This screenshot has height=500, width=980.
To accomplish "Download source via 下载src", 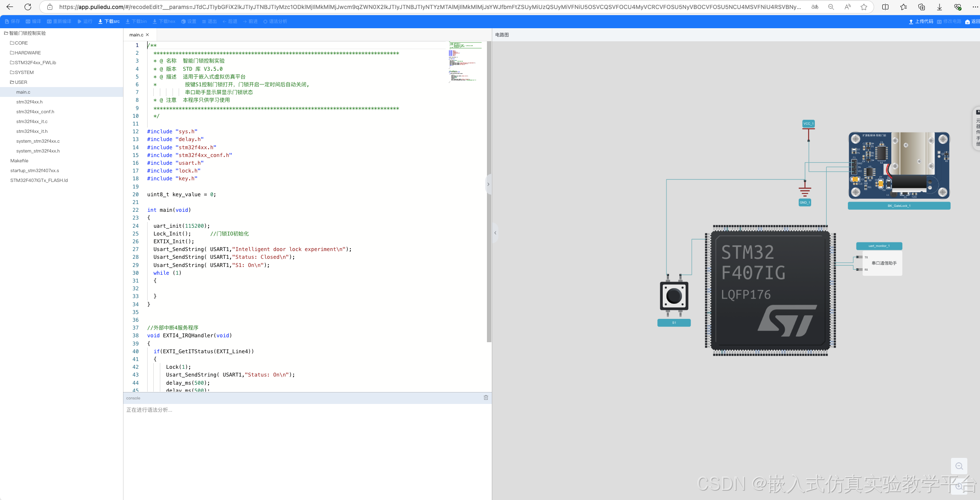I will 109,21.
